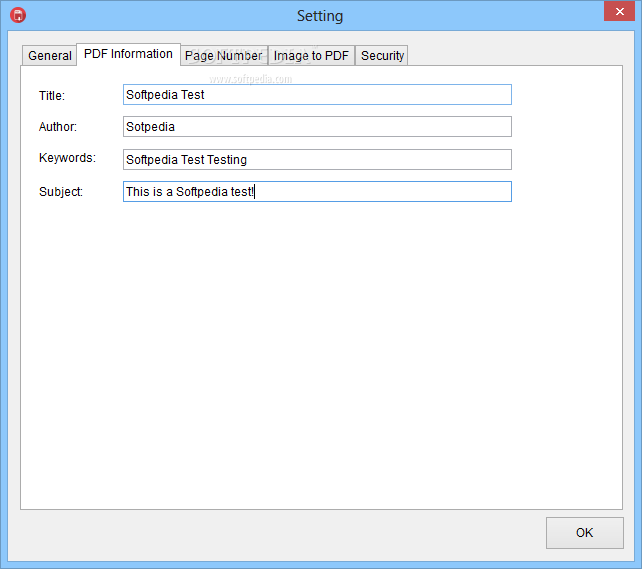Go to the Image to PDF tab
Viewport: 642px width, 569px height.
(311, 55)
